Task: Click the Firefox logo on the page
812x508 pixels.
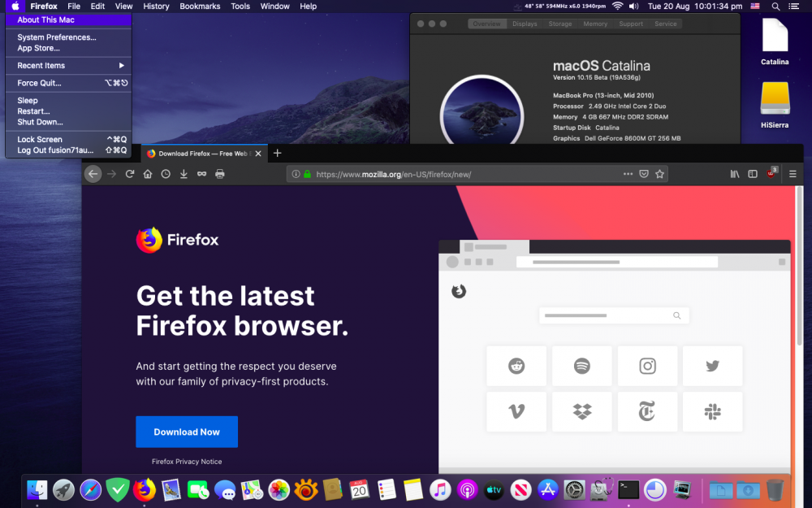Action: 177,240
